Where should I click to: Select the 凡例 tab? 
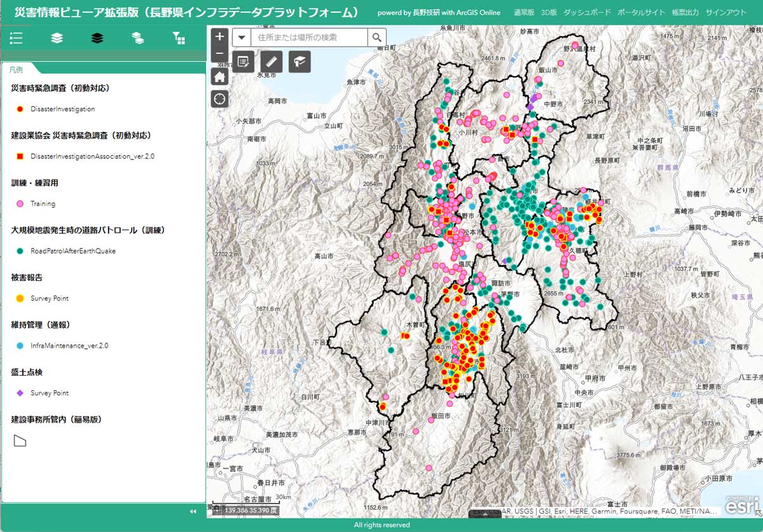pyautogui.click(x=16, y=69)
